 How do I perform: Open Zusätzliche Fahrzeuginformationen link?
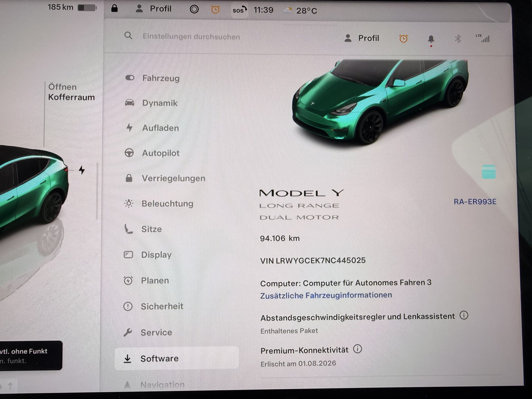[326, 295]
